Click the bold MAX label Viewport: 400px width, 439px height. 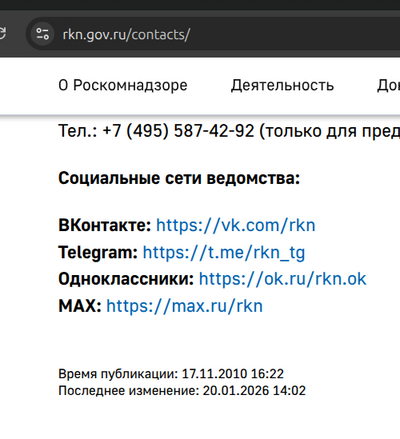[x=80, y=306]
